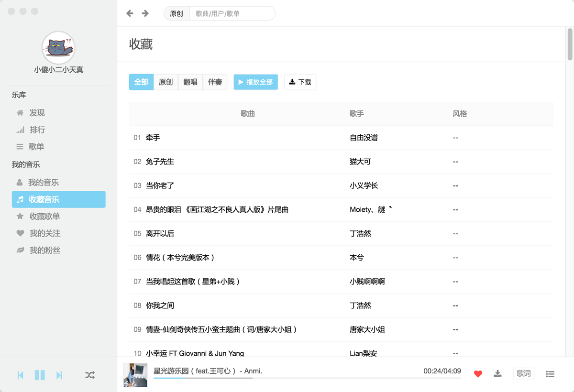Focus the 歌曲/用户/歌单 search field
The height and width of the screenshot is (392, 574).
pos(232,13)
